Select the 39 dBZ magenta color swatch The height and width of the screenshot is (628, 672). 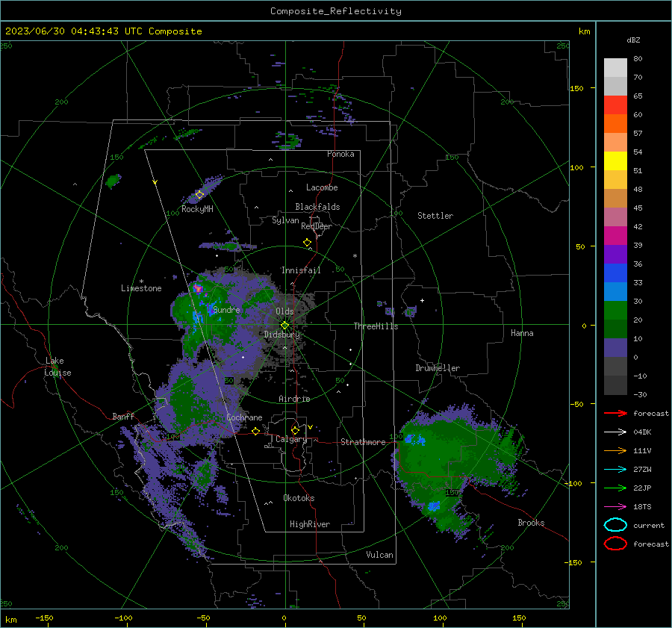coord(615,235)
